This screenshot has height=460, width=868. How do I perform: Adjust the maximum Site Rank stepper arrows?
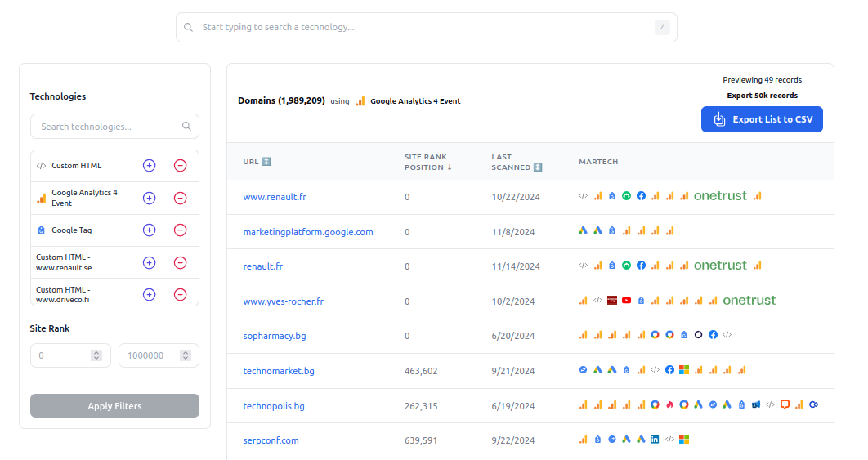pos(186,355)
